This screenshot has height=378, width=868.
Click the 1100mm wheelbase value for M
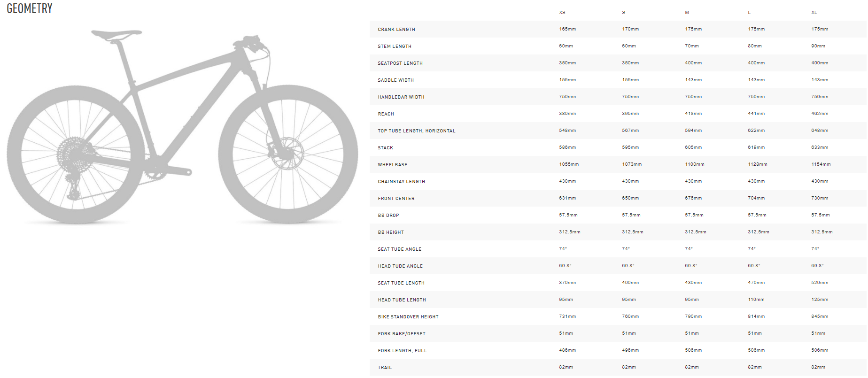tap(694, 164)
